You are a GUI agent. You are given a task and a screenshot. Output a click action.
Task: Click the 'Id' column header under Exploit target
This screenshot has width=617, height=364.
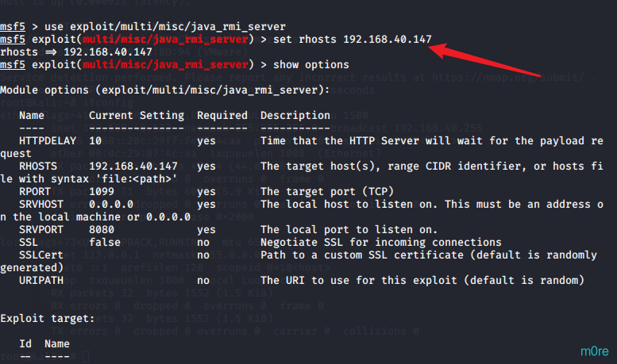(x=25, y=344)
